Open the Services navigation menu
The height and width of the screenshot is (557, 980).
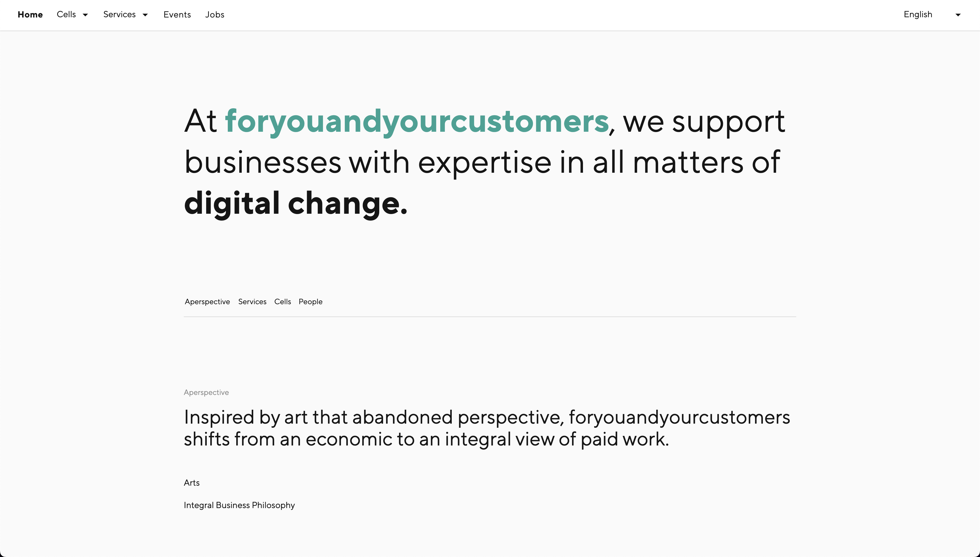(x=119, y=14)
